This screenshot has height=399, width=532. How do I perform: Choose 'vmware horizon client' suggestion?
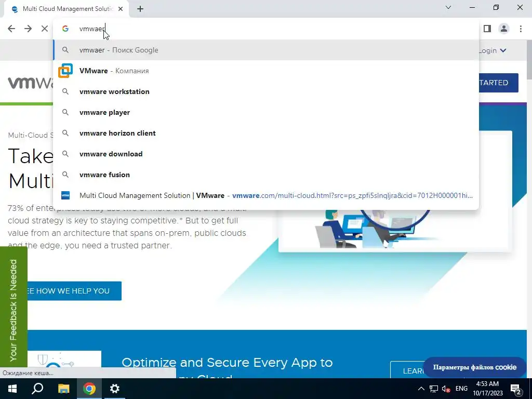pyautogui.click(x=266, y=133)
